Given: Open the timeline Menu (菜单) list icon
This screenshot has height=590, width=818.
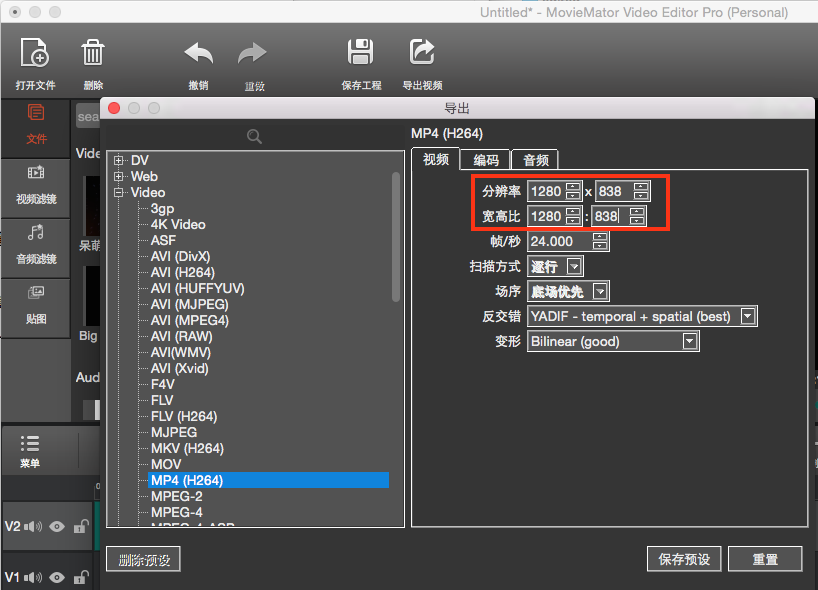Looking at the screenshot, I should click(x=30, y=443).
